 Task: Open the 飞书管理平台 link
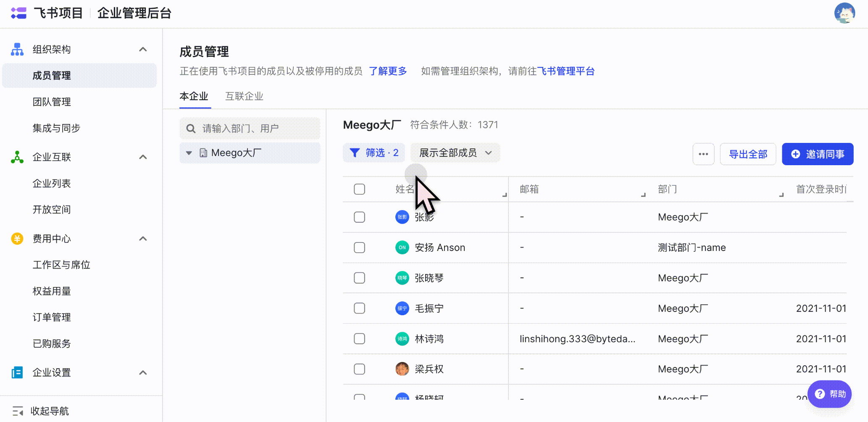[x=566, y=71]
